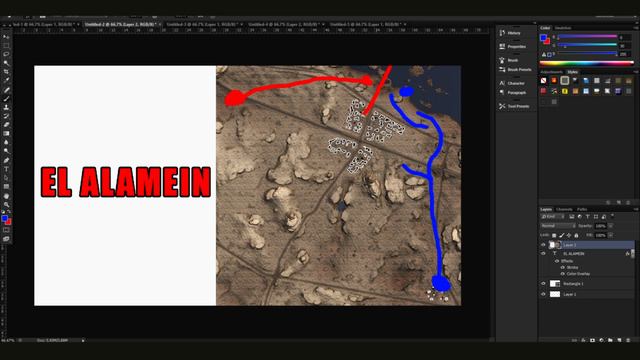Open the Styles panel flyout menu
The width and height of the screenshot is (640, 360).
coord(636,72)
